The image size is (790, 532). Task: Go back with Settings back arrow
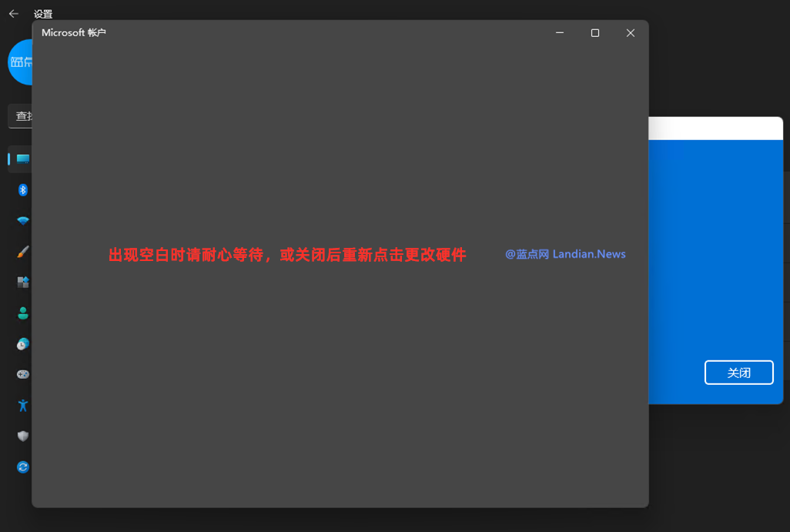[x=14, y=14]
